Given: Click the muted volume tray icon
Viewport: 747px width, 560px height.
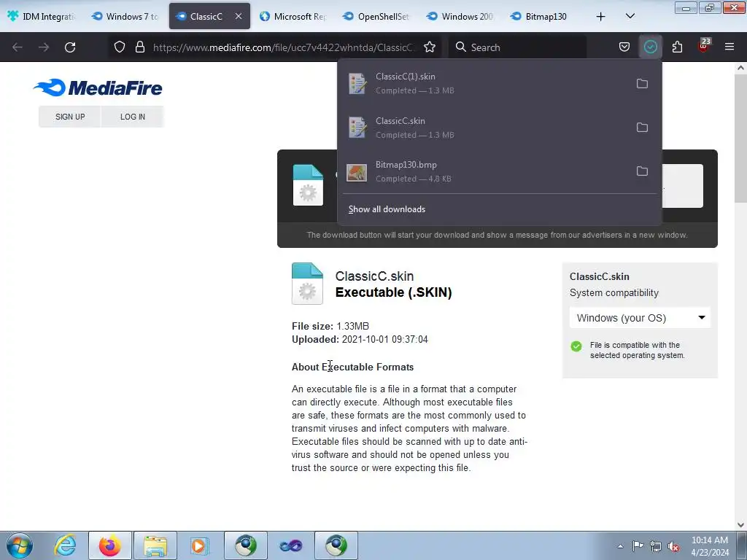Looking at the screenshot, I should pos(673,546).
